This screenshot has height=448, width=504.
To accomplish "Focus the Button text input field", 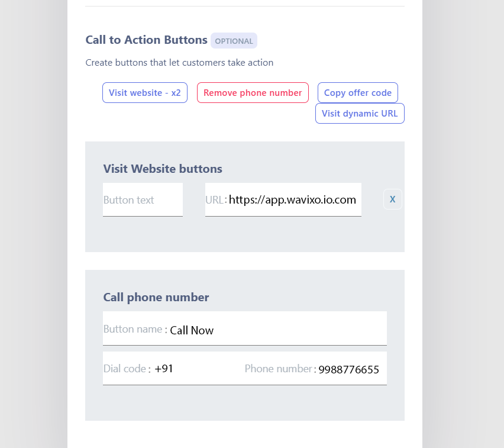I will coord(143,200).
